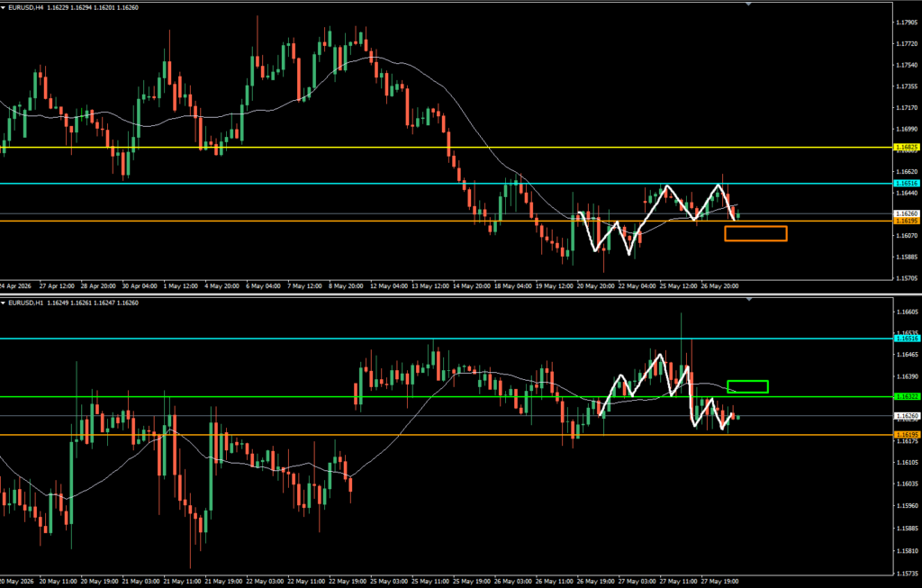The height and width of the screenshot is (588, 922).
Task: Select the EURUSD,H4 chart title text
Action: (x=26, y=7)
